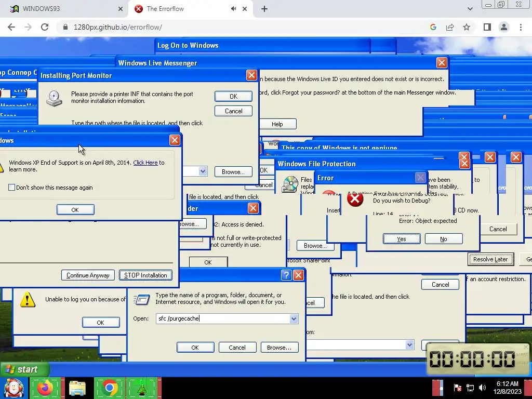Image resolution: width=532 pixels, height=399 pixels.
Task: Open the Chrome profile menu
Action: (x=504, y=27)
